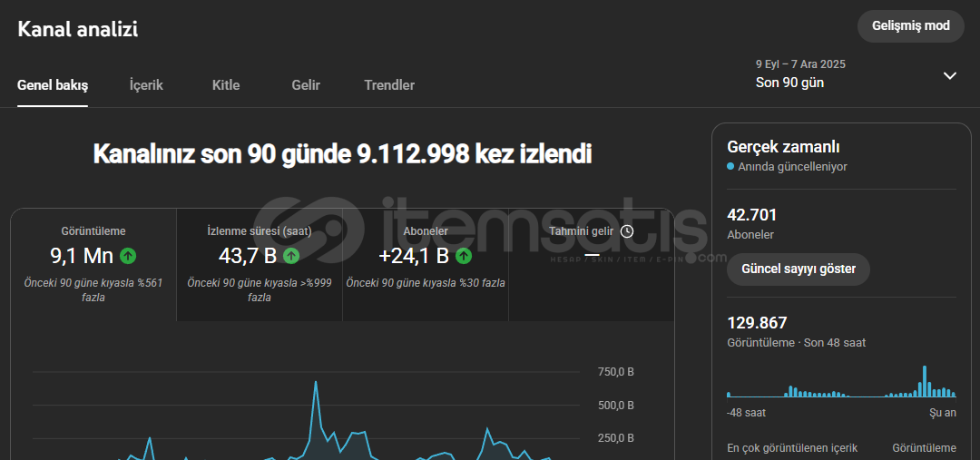
Task: Click the En çok görüntülenen içerik heading
Action: point(792,448)
